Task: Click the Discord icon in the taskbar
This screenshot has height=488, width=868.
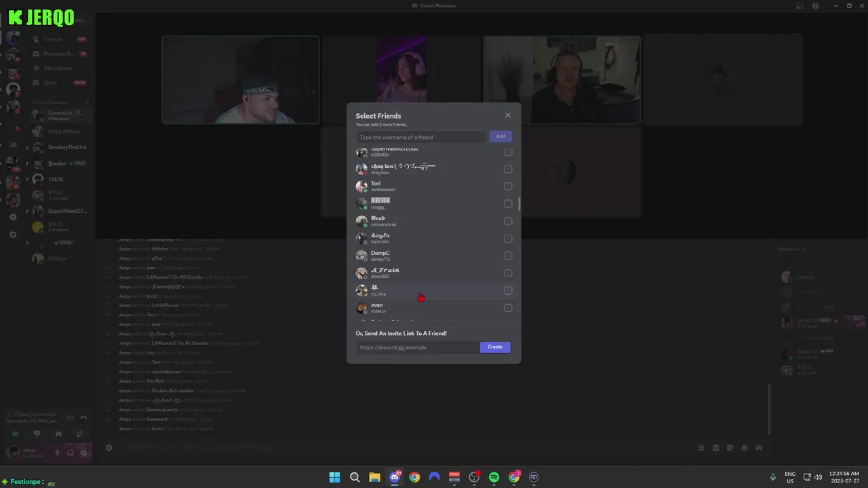Action: point(395,477)
